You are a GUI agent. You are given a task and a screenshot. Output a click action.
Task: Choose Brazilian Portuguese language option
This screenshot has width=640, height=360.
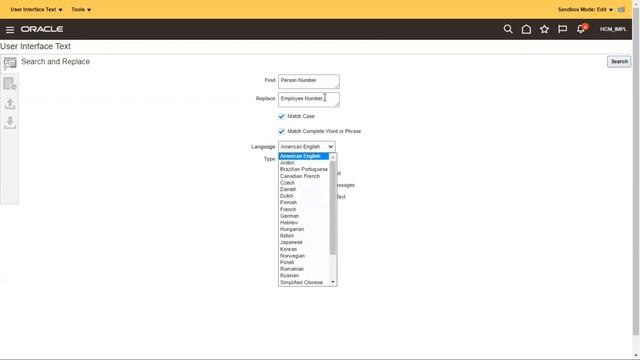304,169
